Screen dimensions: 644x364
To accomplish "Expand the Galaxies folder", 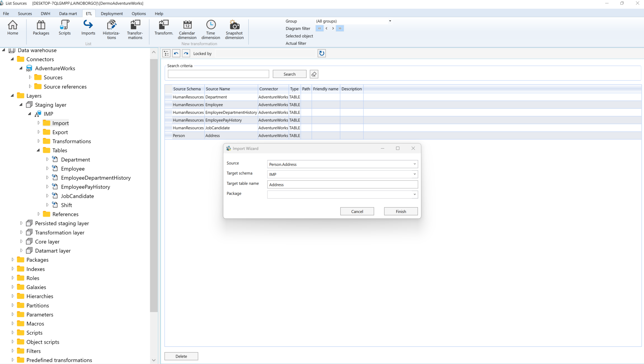I will [x=13, y=287].
